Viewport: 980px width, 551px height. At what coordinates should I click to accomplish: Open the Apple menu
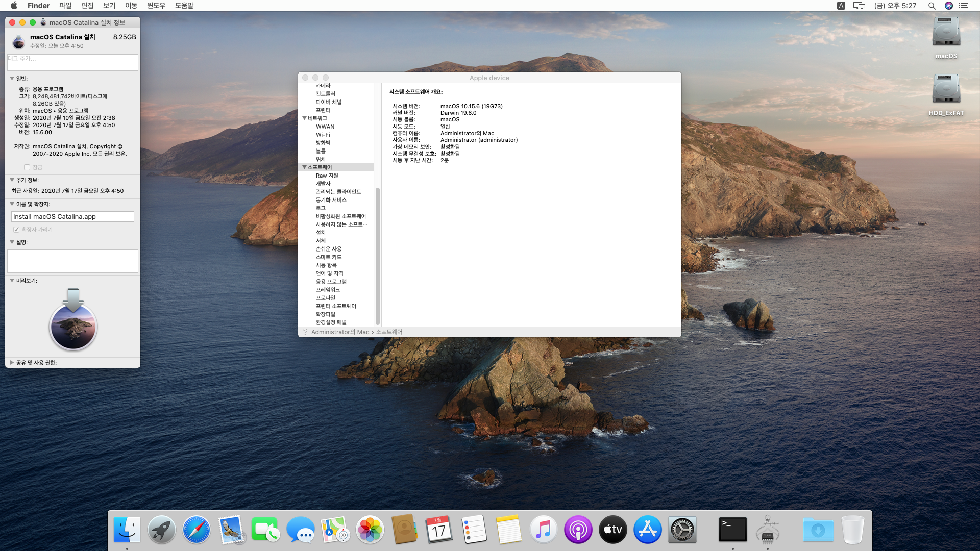tap(14, 6)
